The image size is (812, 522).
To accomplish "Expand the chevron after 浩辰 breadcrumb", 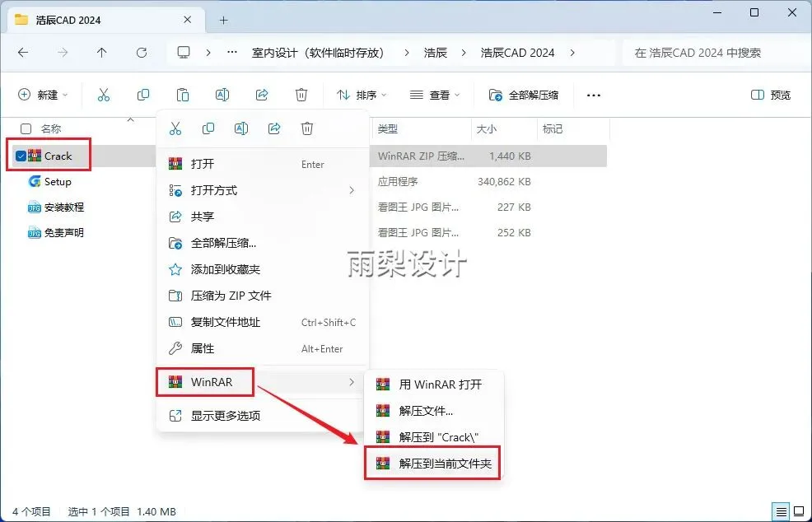I will [x=464, y=53].
